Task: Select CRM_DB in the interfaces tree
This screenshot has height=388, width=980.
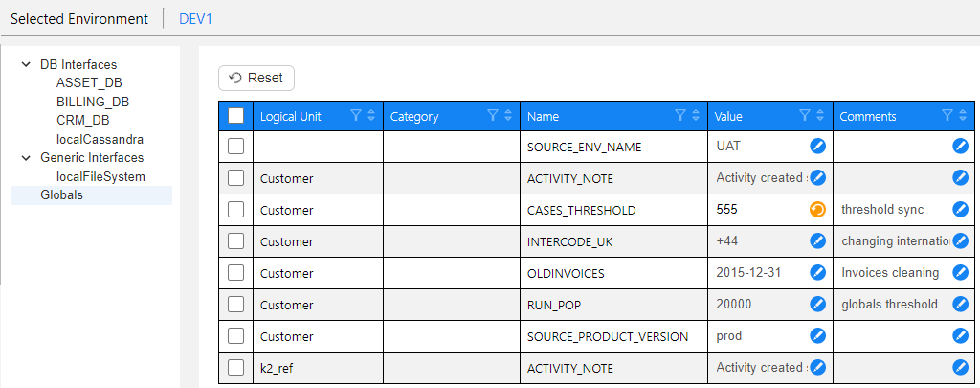Action: click(x=82, y=121)
